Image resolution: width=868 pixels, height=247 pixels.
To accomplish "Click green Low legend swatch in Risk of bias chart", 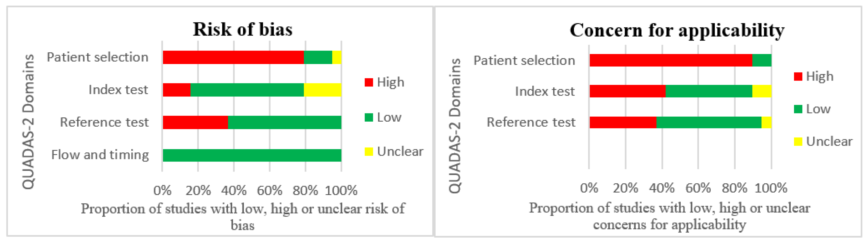I will [x=369, y=117].
